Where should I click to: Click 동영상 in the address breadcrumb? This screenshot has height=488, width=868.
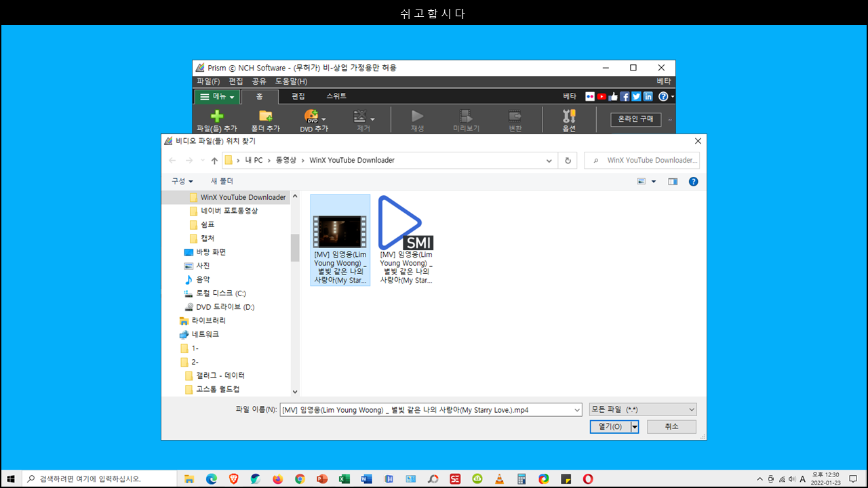[285, 161]
